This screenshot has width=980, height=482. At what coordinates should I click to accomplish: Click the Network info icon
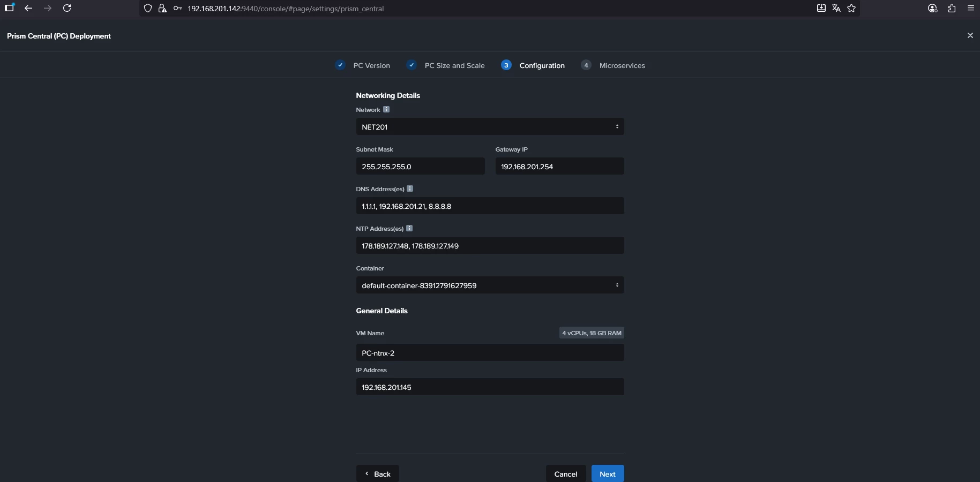[386, 109]
